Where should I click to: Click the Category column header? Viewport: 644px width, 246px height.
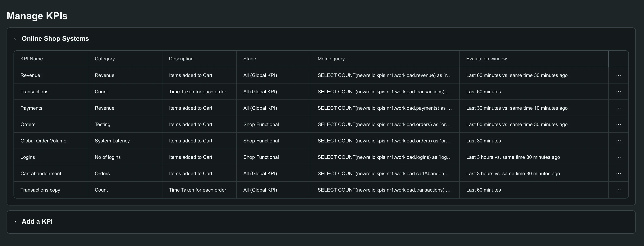click(x=105, y=59)
